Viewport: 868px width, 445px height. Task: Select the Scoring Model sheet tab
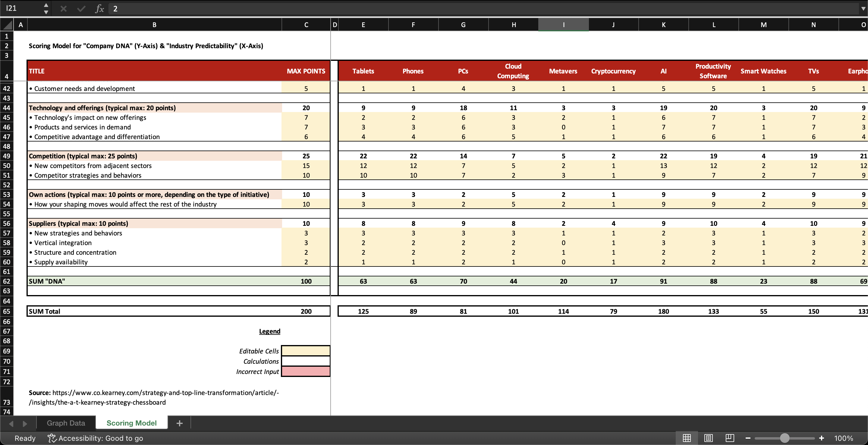point(131,423)
